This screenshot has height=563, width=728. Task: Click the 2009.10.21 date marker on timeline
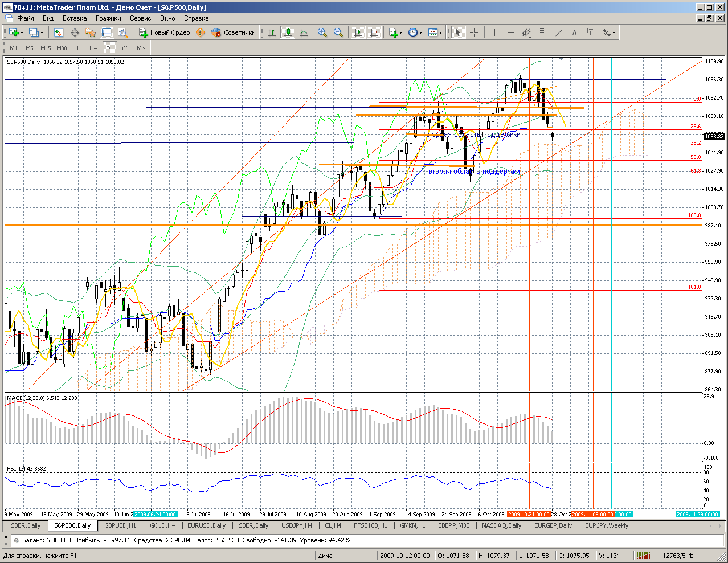(x=529, y=514)
